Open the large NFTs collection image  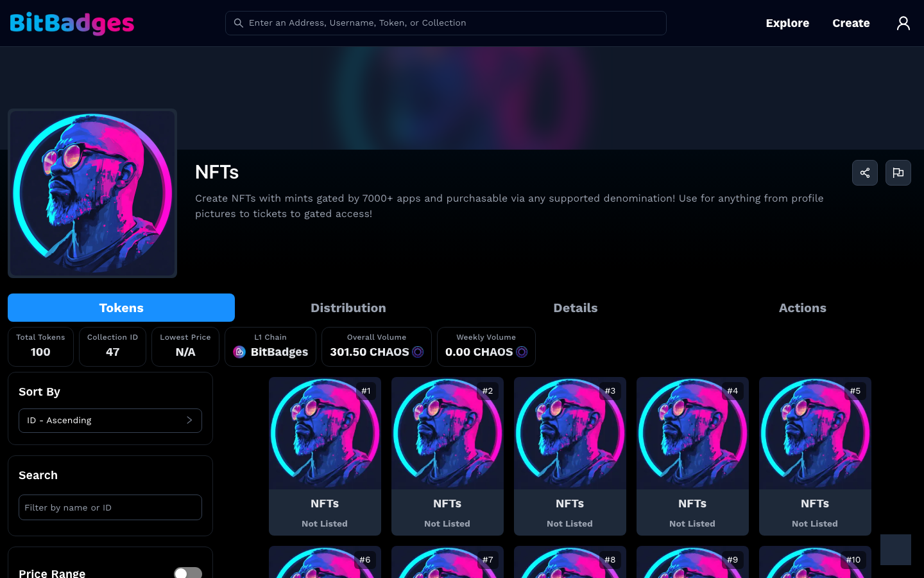point(92,193)
